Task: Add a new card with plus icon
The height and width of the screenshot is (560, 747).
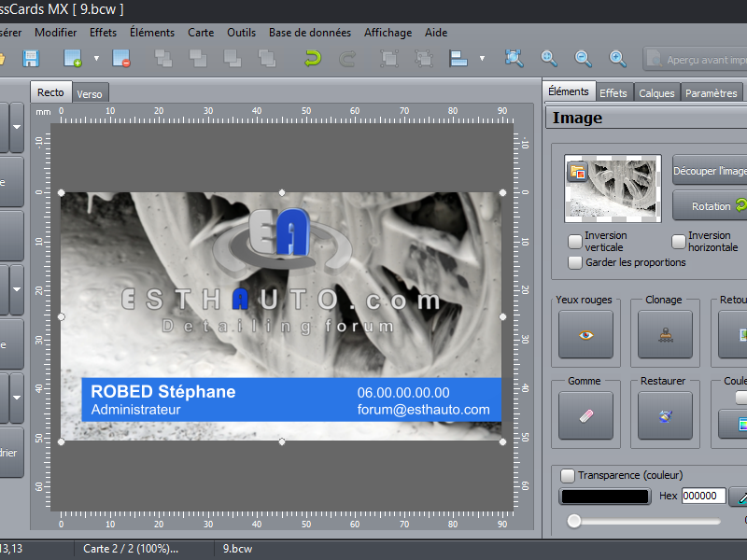Action: point(73,59)
